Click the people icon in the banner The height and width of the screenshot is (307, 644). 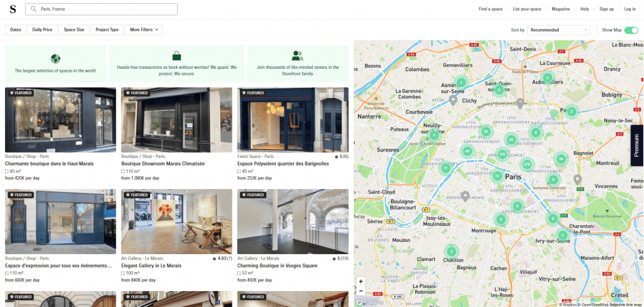(297, 55)
